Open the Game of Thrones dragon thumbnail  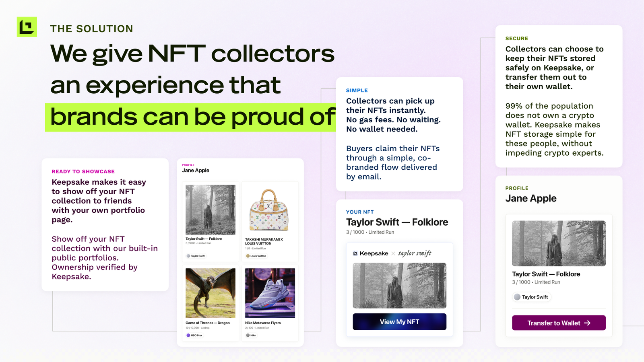point(211,293)
